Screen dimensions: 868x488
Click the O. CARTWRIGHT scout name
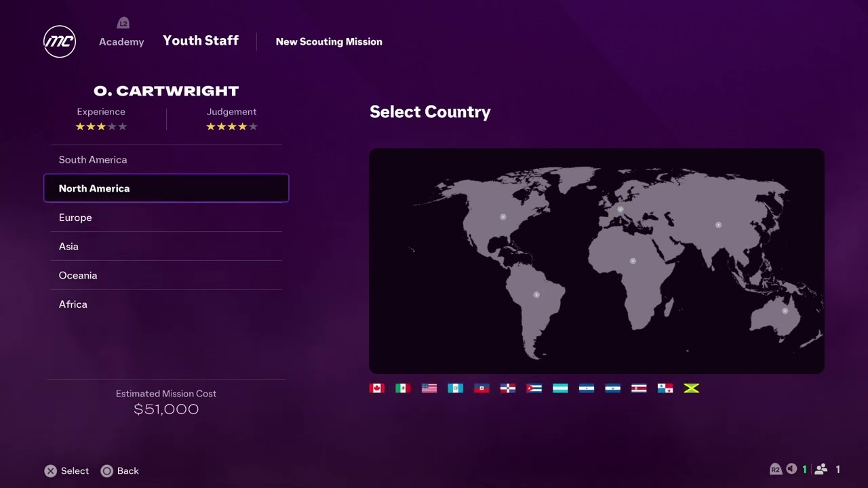[166, 91]
